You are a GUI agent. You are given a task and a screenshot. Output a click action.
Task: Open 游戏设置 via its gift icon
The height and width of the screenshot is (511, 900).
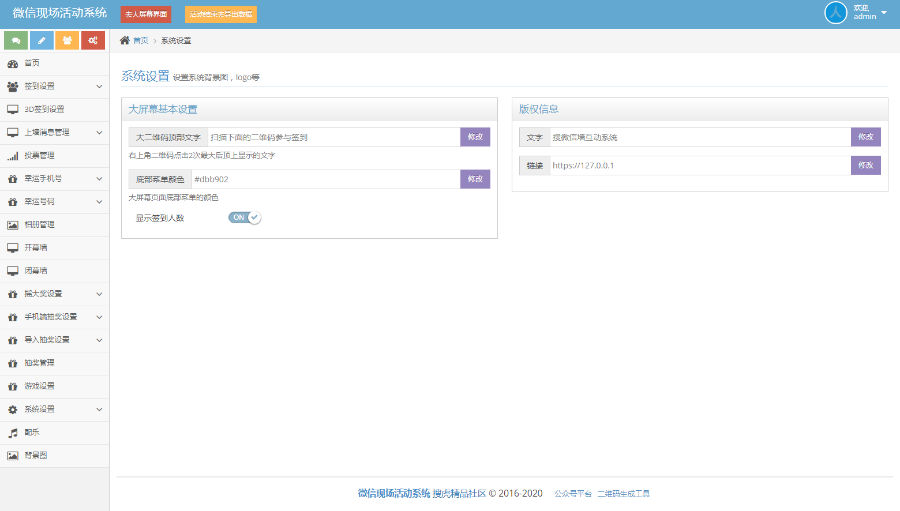tap(13, 386)
